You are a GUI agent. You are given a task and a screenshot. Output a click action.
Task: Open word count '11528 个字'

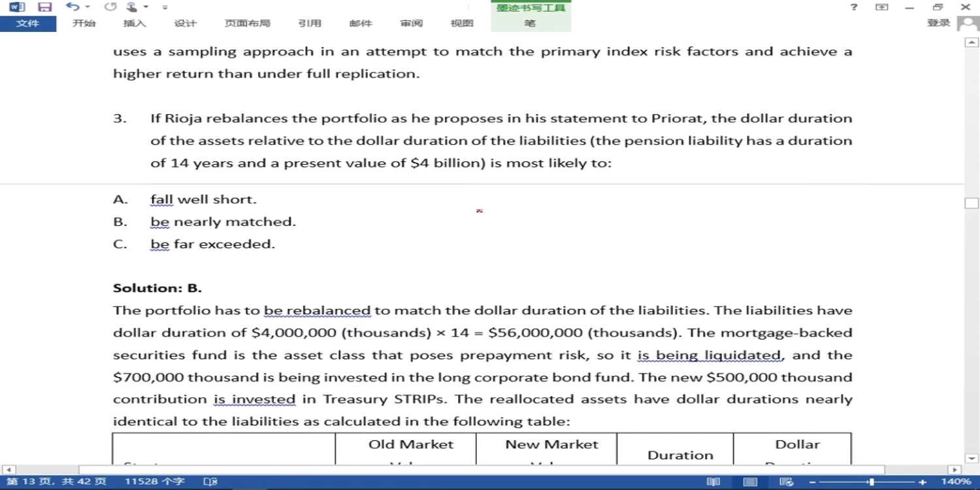point(154,482)
